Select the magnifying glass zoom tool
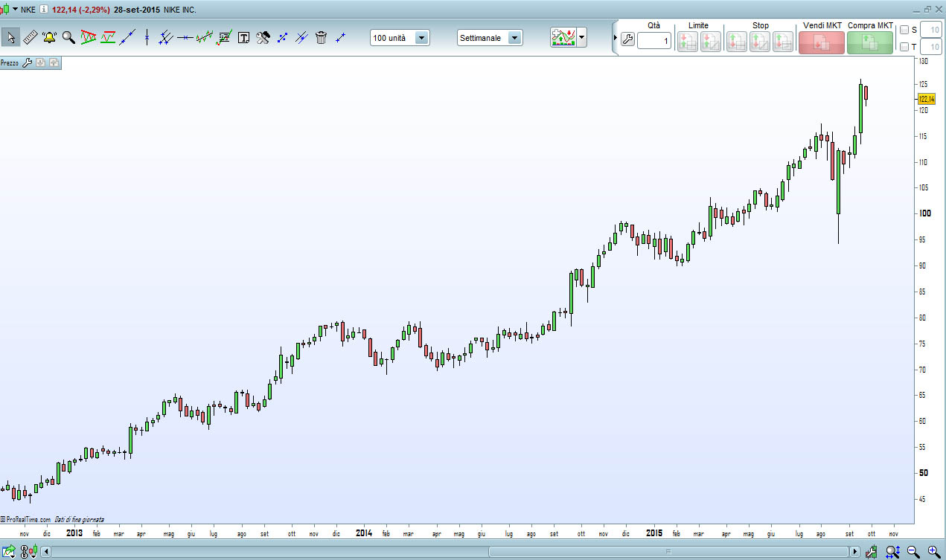 pos(68,37)
